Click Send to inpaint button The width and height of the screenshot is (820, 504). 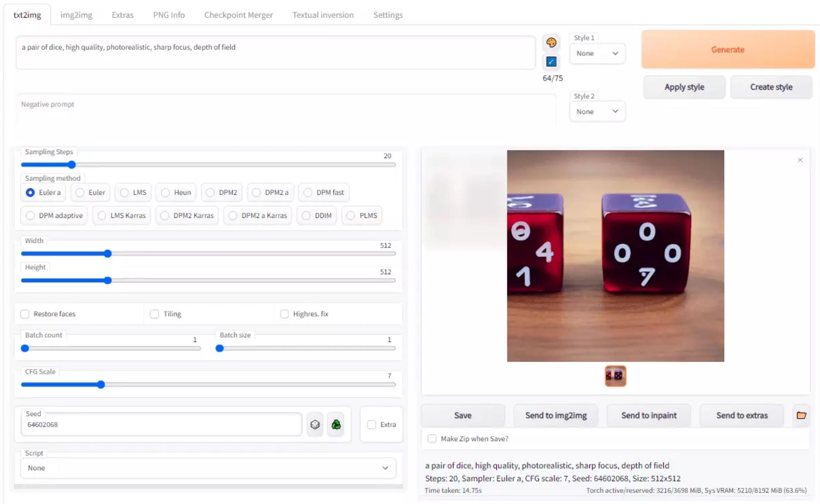click(649, 415)
